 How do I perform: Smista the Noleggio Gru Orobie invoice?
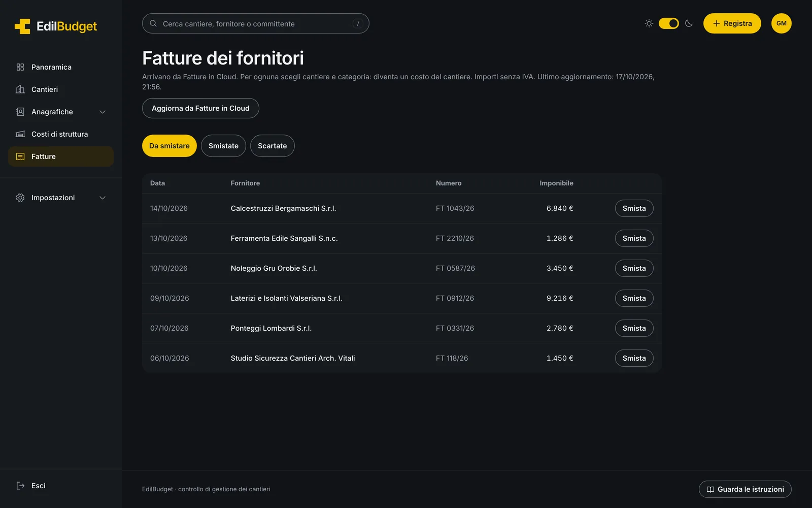click(x=634, y=268)
